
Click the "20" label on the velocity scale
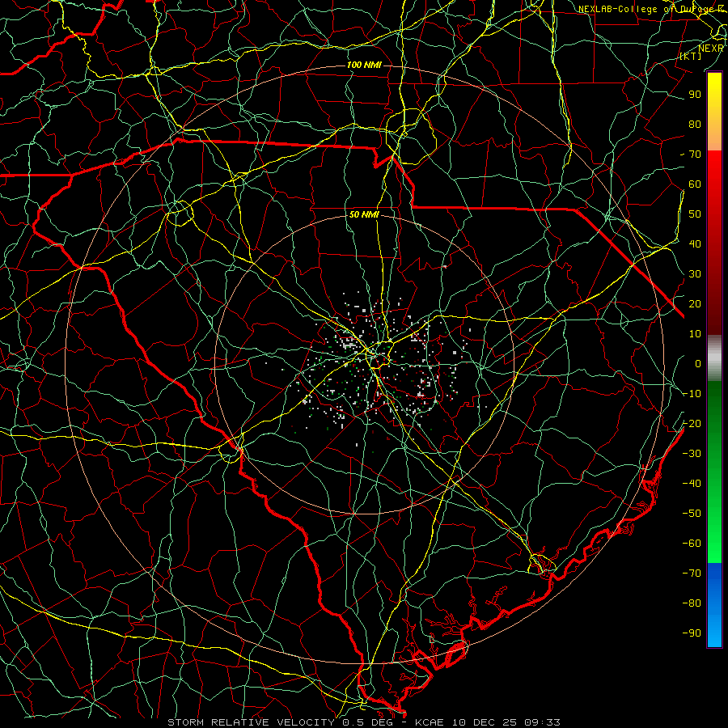[695, 304]
